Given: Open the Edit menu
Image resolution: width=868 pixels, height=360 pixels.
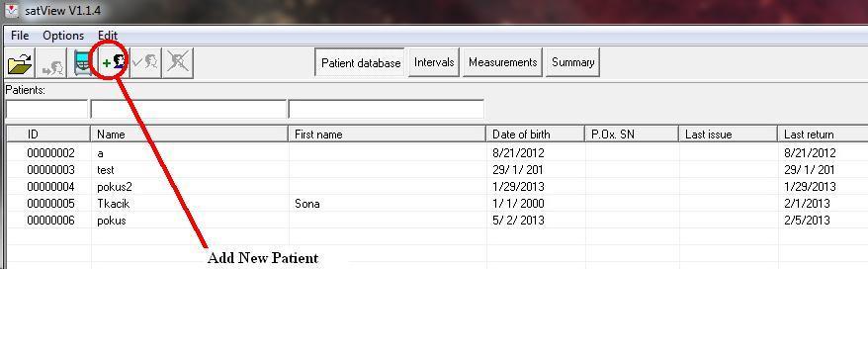Looking at the screenshot, I should [108, 36].
